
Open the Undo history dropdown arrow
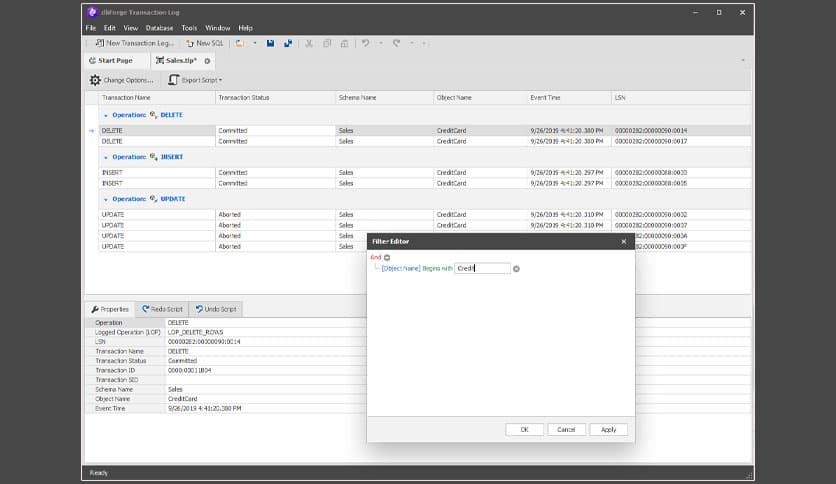(x=381, y=43)
